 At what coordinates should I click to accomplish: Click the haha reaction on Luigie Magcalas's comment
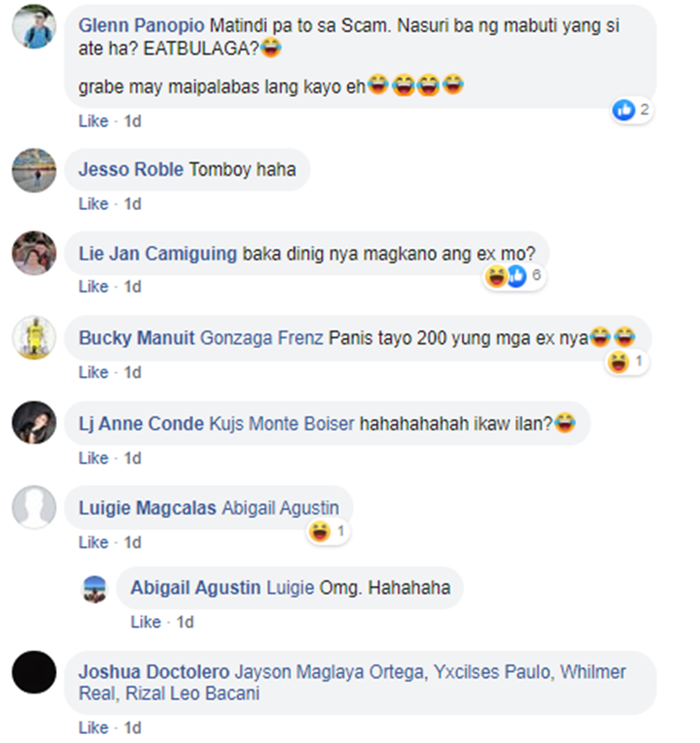[320, 531]
